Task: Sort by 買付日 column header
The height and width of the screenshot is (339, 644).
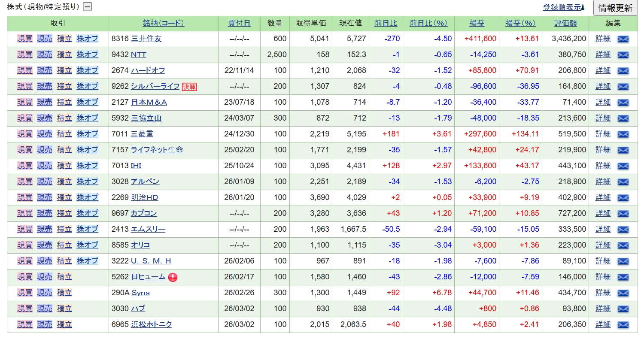Action: [x=239, y=23]
